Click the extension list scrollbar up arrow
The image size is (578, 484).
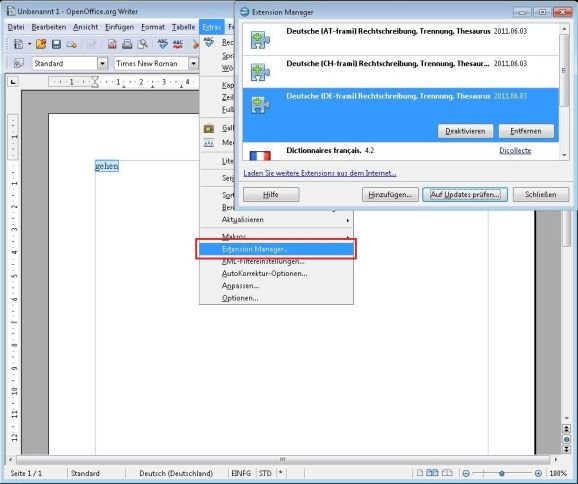[x=564, y=28]
